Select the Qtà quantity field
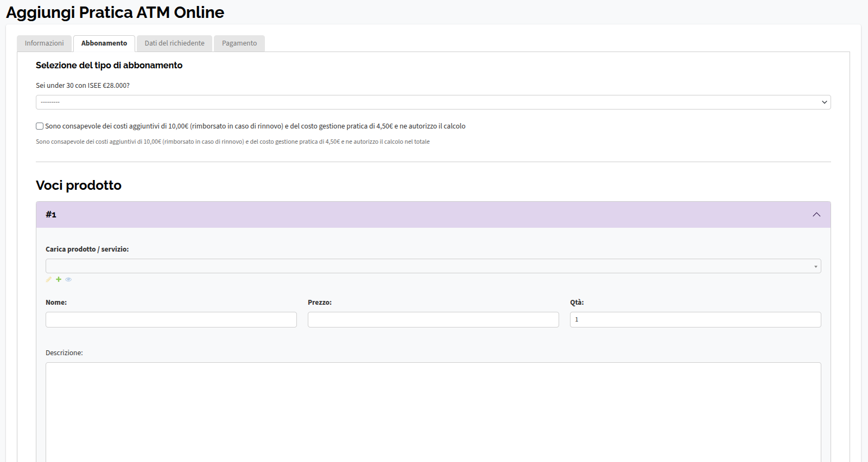Image resolution: width=868 pixels, height=462 pixels. [695, 319]
